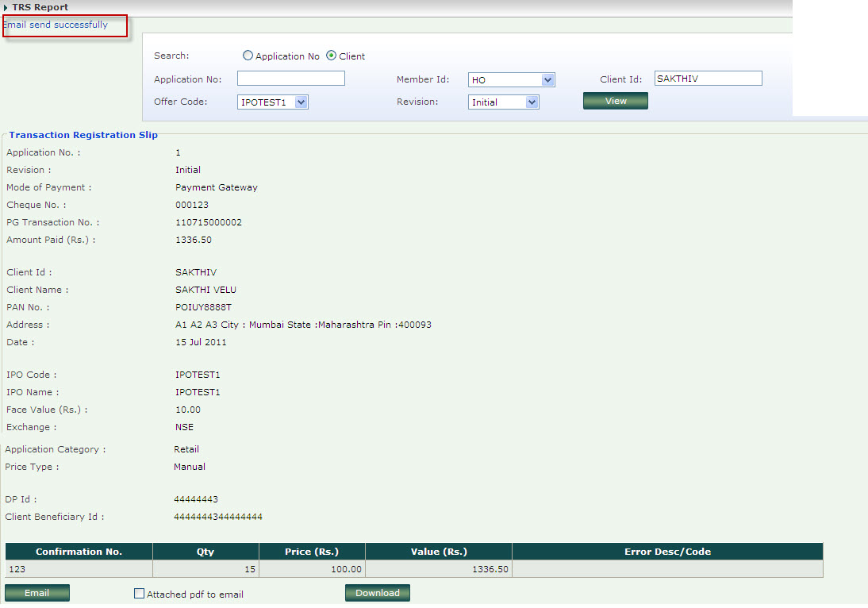Screen dimensions: 868x608
Task: Select the table cell with confirmation number 123
Action: pos(79,569)
